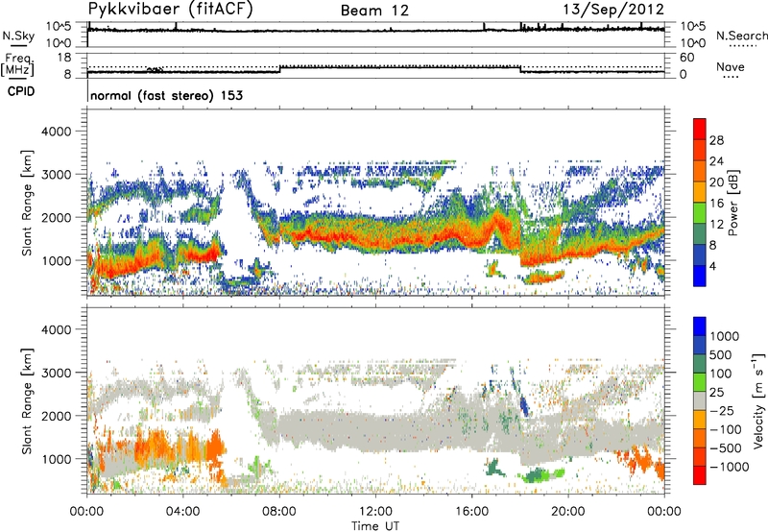Click the '60' Nave axis tick label
This screenshot has height=532, width=768.
[686, 58]
